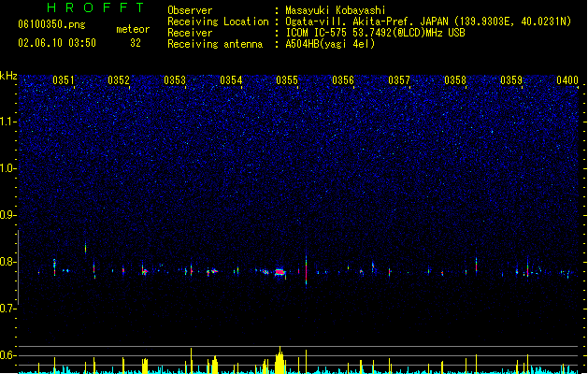
Task: Click the observer name Masayuki Kobayashi
Action: [x=335, y=10]
